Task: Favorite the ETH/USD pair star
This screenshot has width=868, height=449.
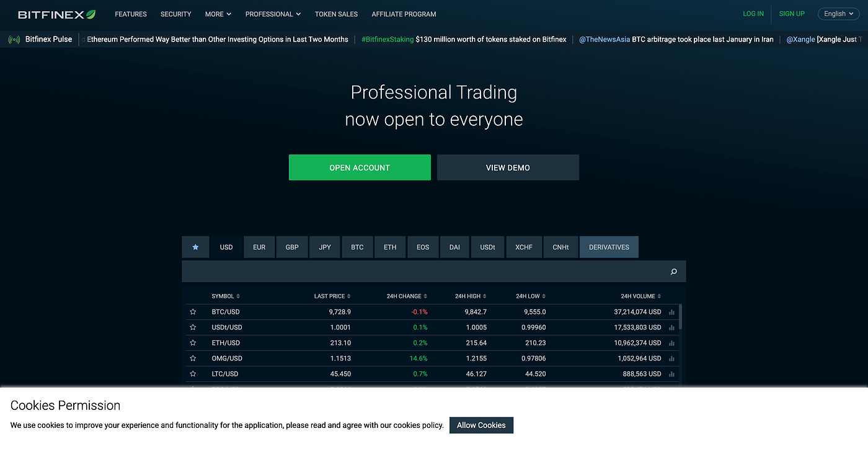Action: tap(193, 343)
